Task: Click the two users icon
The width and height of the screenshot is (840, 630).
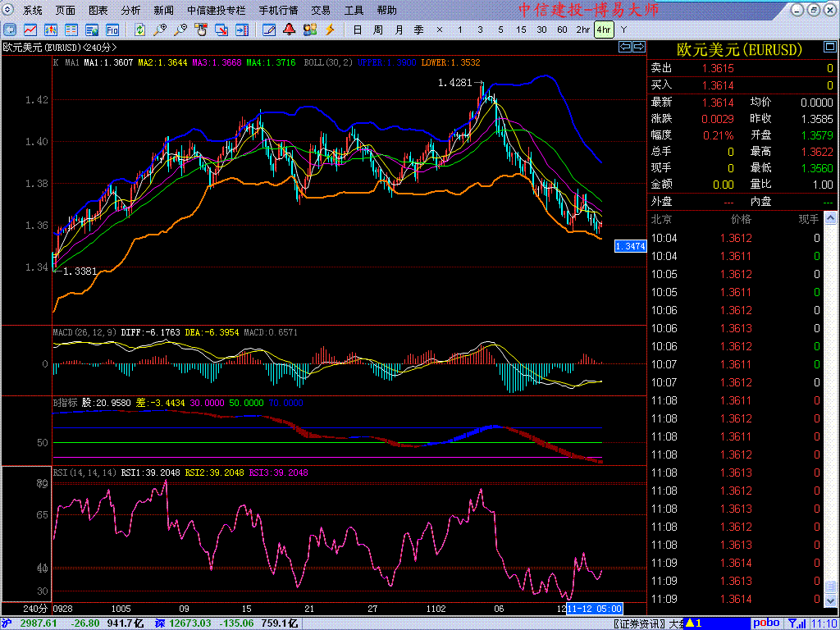Action: pos(309,30)
